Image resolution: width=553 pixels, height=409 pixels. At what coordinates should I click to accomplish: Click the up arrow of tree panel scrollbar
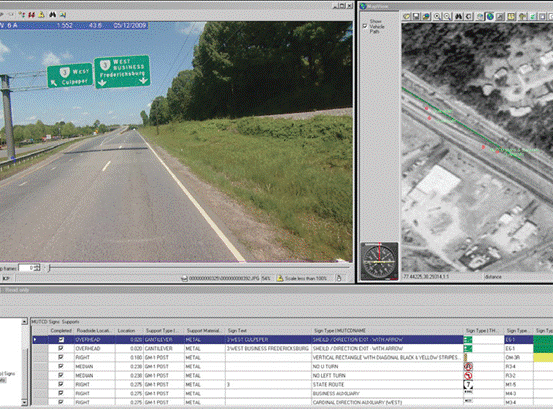tap(24, 321)
